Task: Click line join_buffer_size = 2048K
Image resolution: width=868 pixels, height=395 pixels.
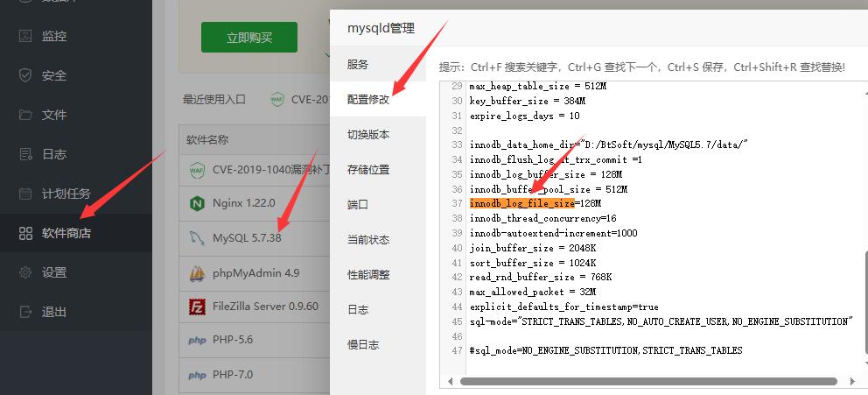Action: (x=533, y=248)
